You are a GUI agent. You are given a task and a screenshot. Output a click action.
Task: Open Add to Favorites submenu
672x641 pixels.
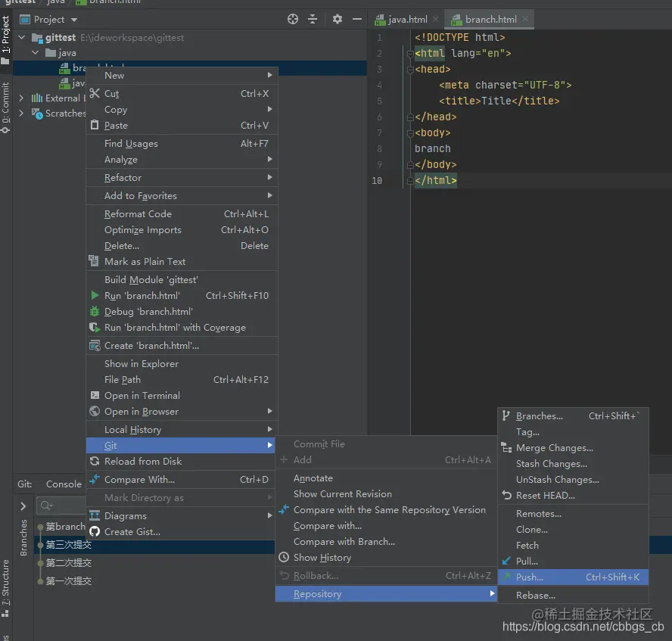click(182, 195)
